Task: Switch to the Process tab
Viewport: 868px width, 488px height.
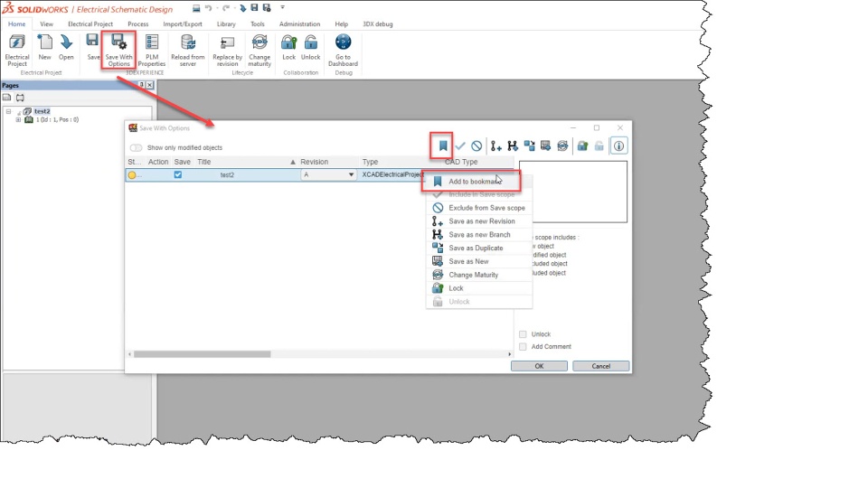Action: coord(137,23)
